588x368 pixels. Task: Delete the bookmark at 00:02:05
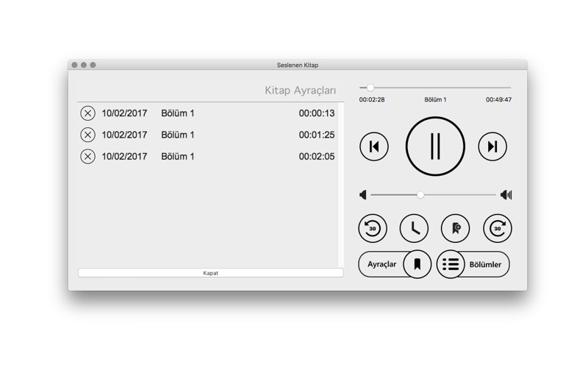[x=87, y=157]
